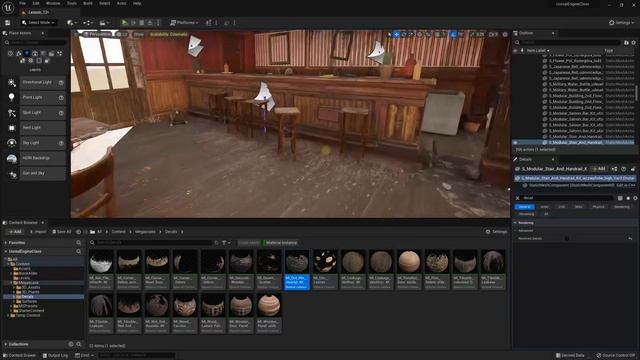Clear the Details search with the X icon
The height and width of the screenshot is (360, 640).
click(518, 198)
